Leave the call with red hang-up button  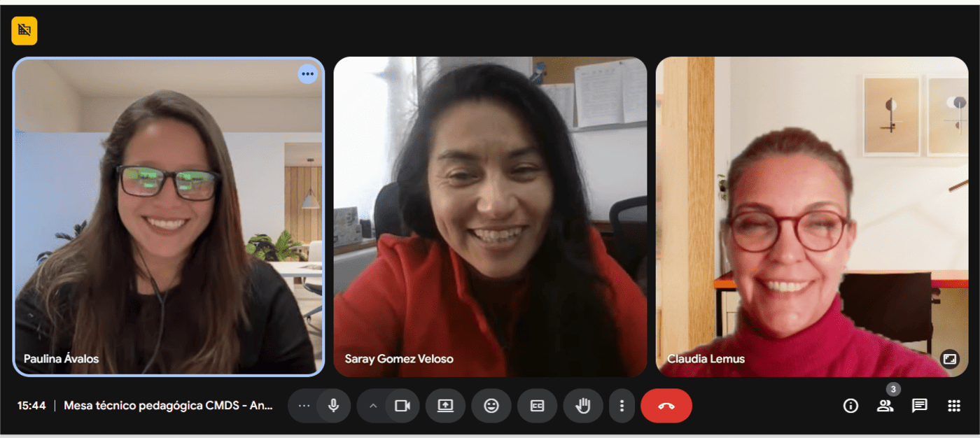[666, 406]
